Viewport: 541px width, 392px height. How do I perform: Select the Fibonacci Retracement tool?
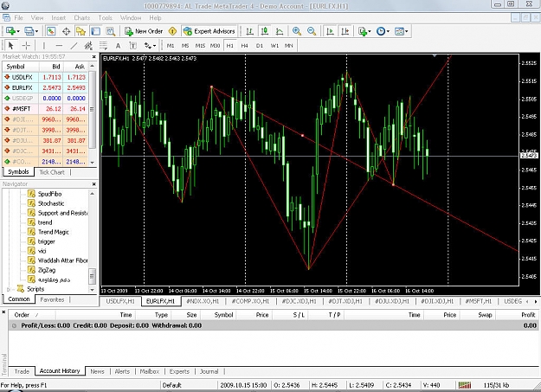[x=103, y=46]
